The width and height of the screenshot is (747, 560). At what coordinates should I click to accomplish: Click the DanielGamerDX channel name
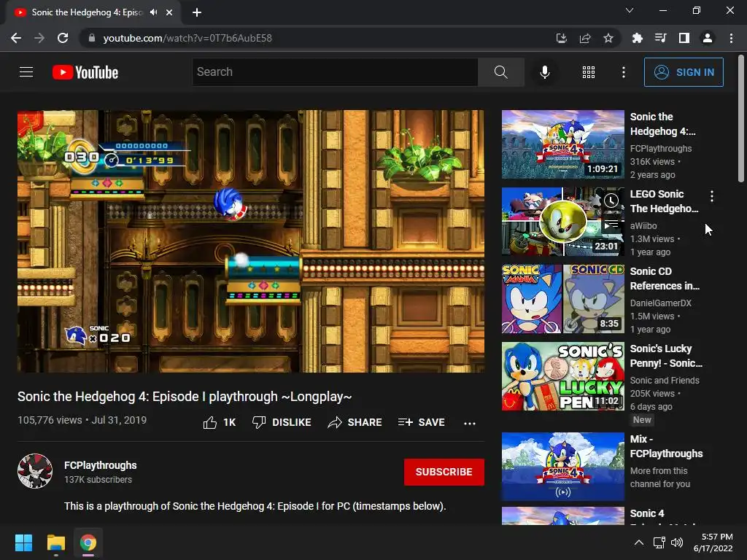click(x=660, y=303)
